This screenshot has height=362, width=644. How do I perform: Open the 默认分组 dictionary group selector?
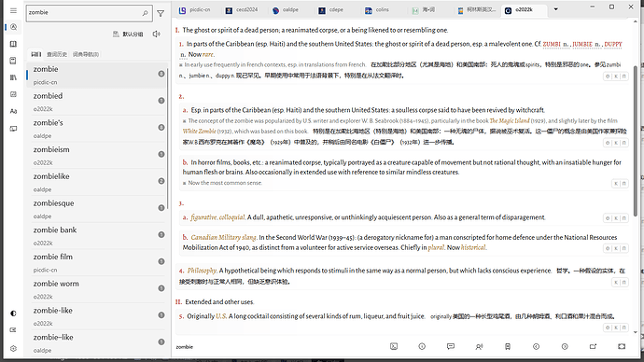pos(128,35)
